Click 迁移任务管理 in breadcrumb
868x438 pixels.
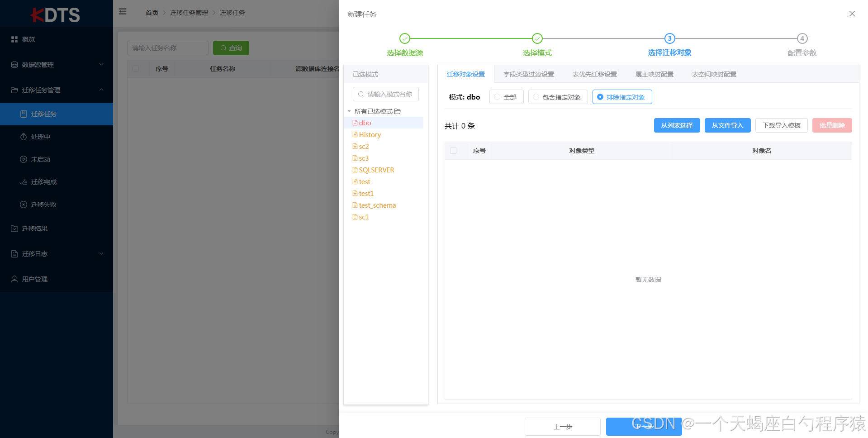click(x=189, y=13)
